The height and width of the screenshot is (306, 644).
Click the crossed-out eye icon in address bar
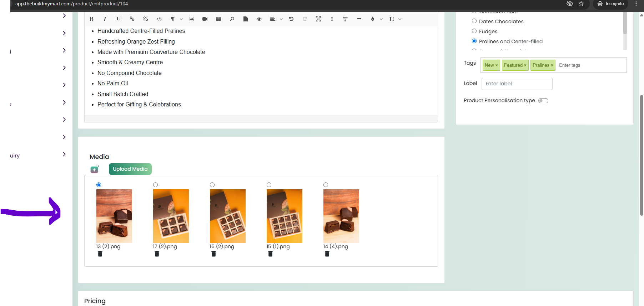tap(570, 4)
